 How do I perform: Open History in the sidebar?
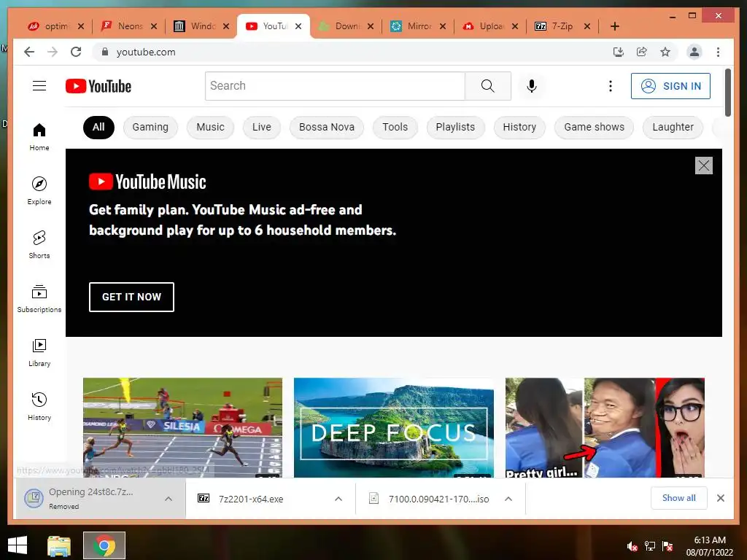39,406
